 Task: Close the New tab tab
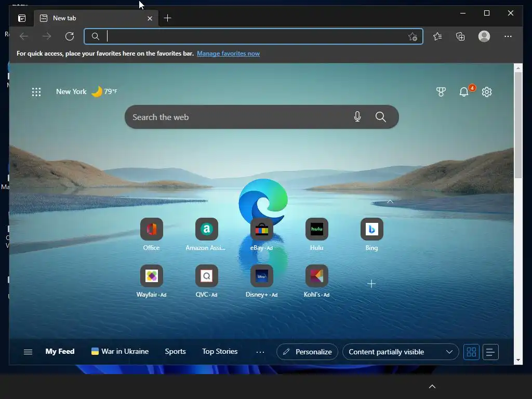tap(150, 18)
